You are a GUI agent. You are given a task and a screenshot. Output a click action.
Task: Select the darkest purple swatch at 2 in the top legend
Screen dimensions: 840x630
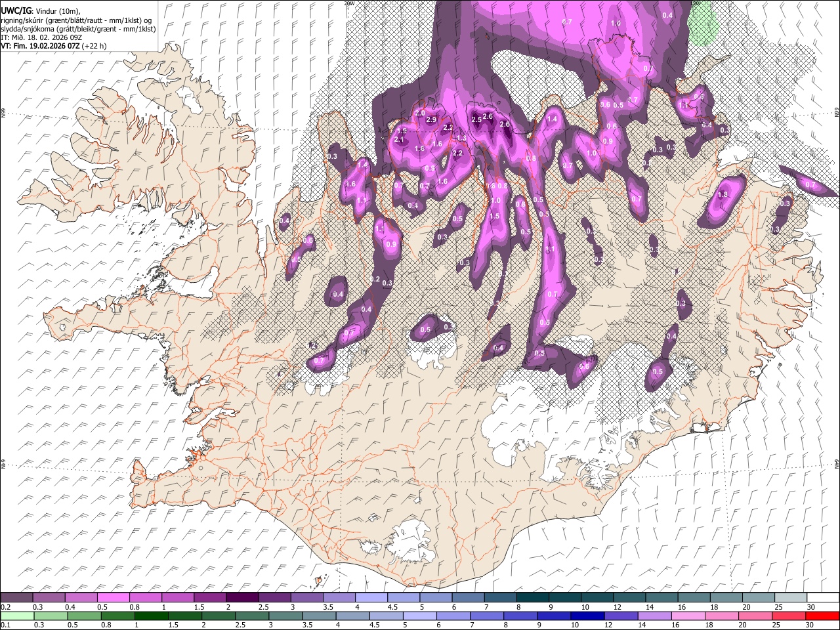(x=242, y=597)
